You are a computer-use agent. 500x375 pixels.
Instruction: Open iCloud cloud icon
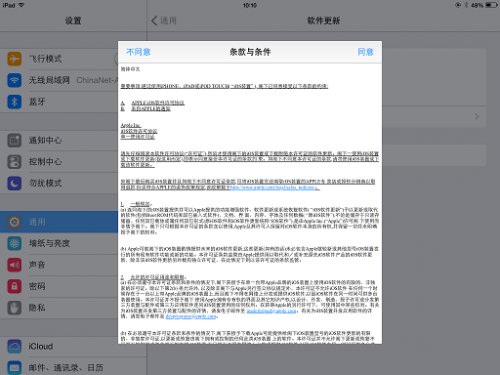click(x=14, y=347)
